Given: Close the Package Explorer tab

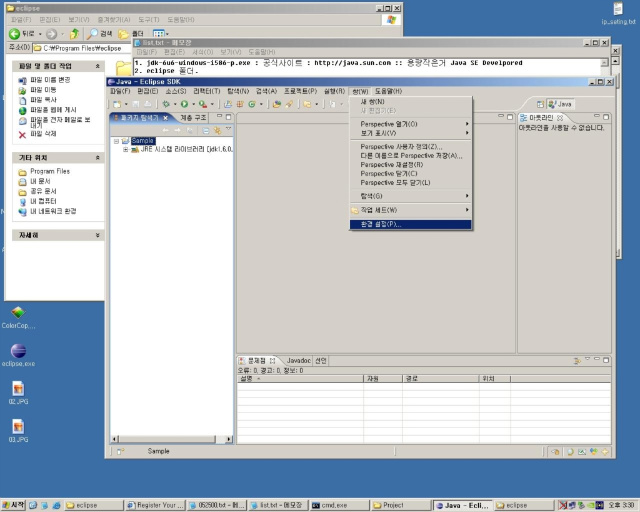Looking at the screenshot, I should [x=165, y=118].
